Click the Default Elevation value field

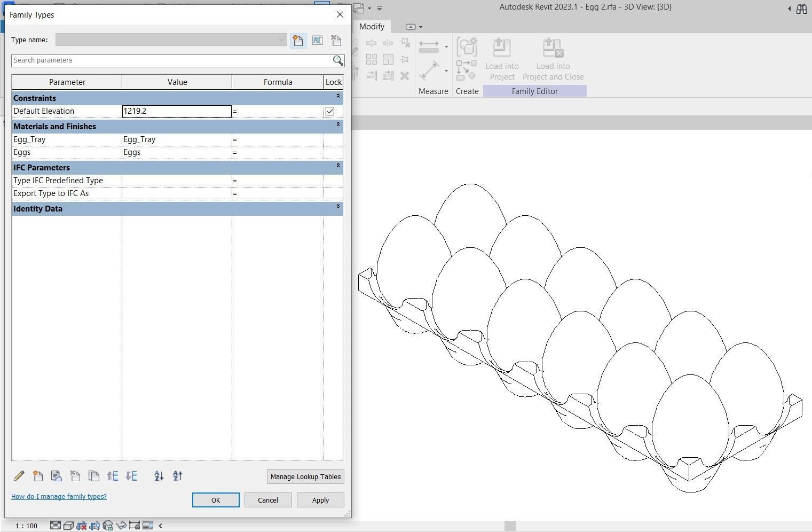click(x=177, y=111)
